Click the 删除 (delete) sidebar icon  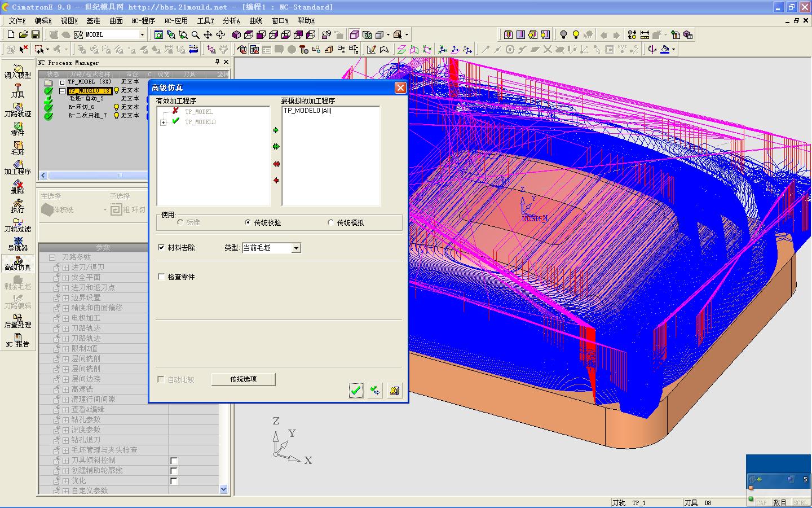[x=17, y=186]
